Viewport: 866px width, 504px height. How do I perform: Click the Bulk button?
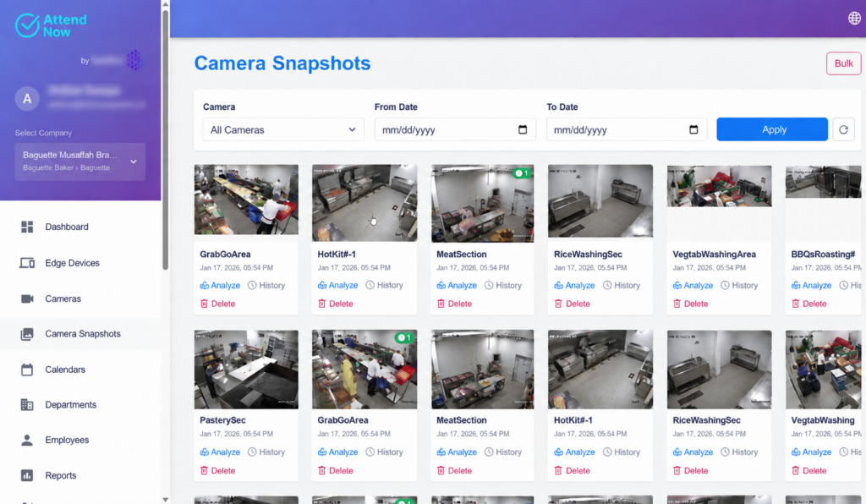[843, 63]
